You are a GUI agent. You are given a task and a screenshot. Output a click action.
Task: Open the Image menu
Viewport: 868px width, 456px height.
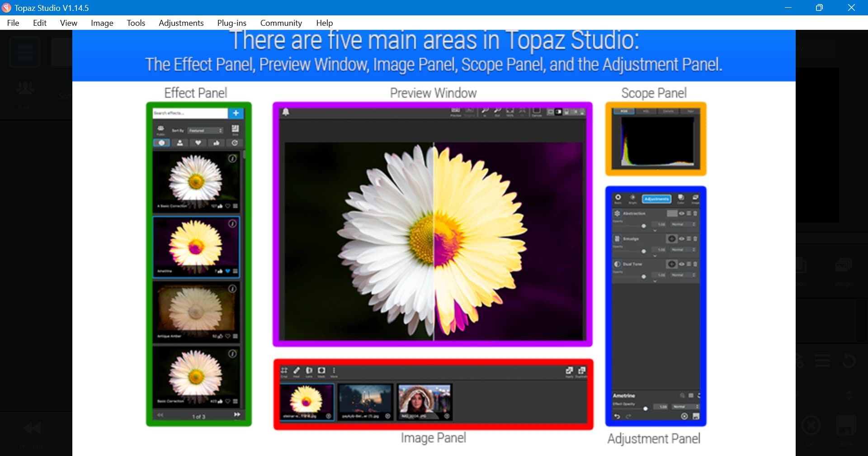pyautogui.click(x=102, y=23)
